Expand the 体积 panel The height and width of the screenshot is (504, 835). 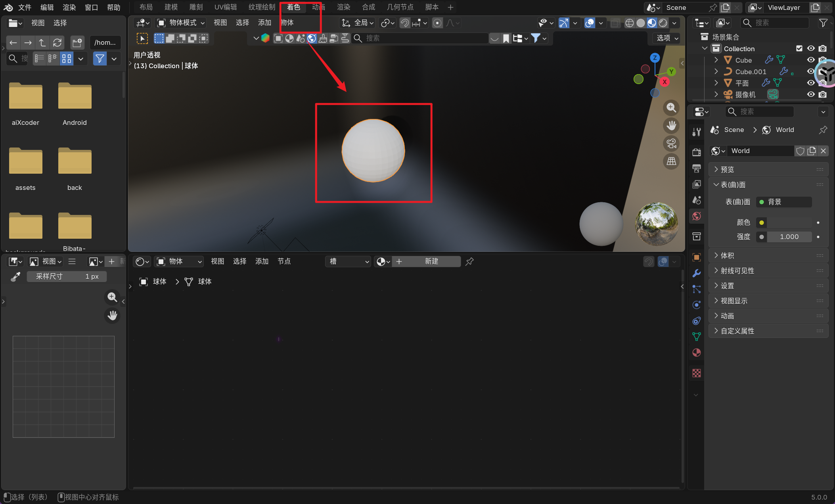click(x=727, y=256)
